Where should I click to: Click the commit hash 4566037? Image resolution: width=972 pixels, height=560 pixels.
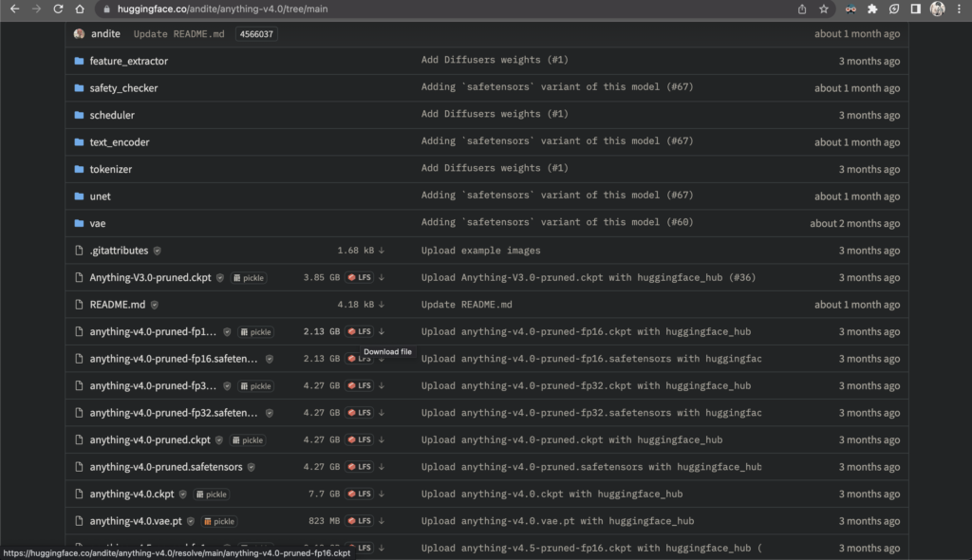point(256,34)
